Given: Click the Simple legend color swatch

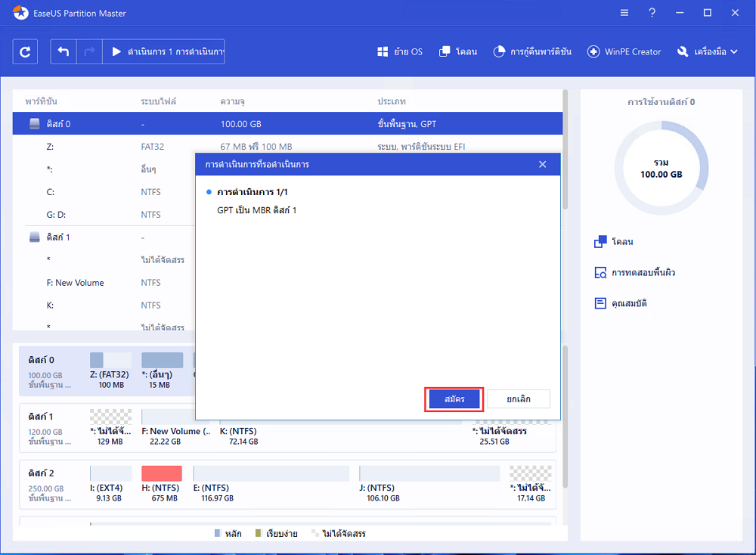Looking at the screenshot, I should pyautogui.click(x=258, y=533).
